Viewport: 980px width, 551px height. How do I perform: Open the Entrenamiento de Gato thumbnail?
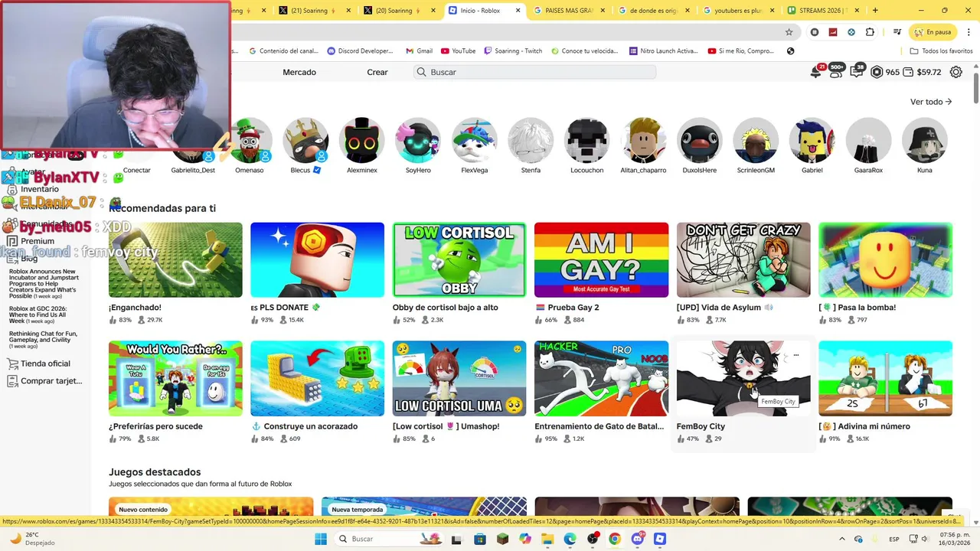601,378
